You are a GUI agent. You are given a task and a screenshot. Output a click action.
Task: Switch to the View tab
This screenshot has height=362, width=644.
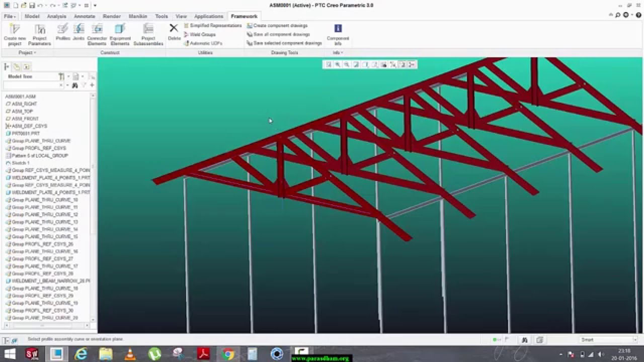point(181,16)
